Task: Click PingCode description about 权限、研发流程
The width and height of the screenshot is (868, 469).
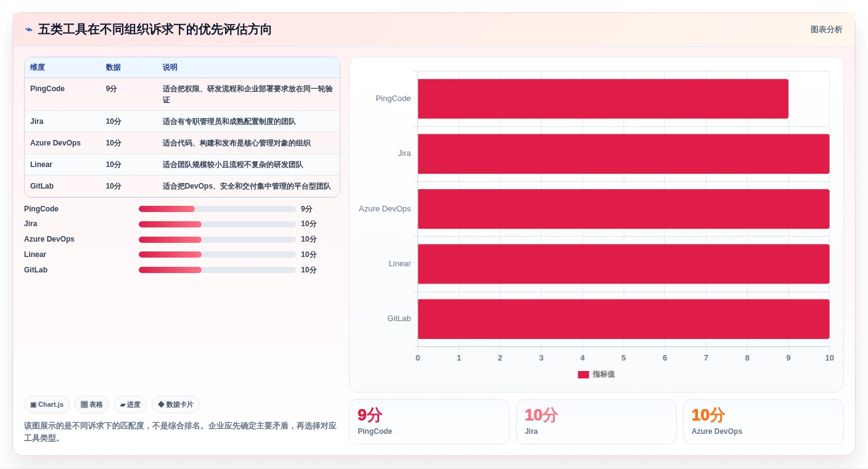Action: [248, 94]
